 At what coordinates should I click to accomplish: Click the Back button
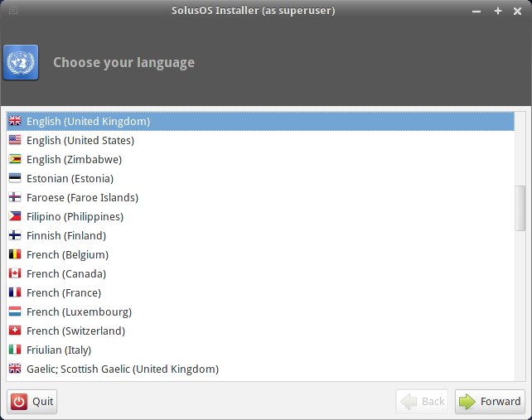click(422, 402)
